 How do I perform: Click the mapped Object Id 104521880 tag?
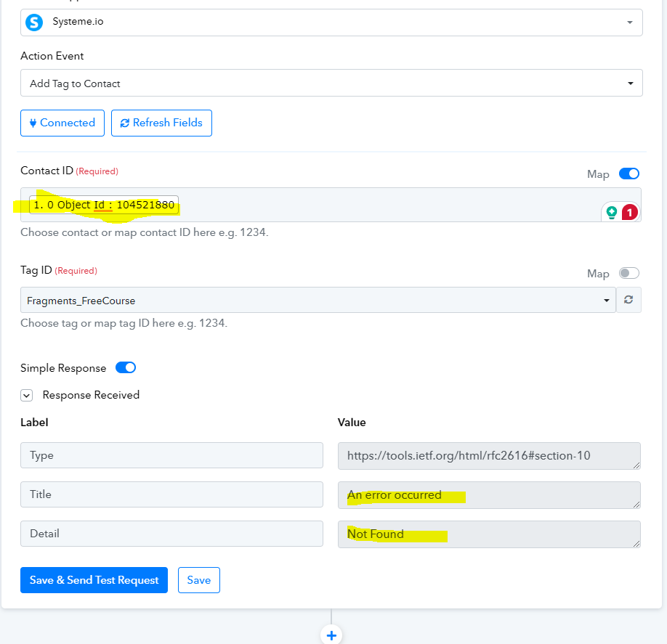[x=104, y=205]
